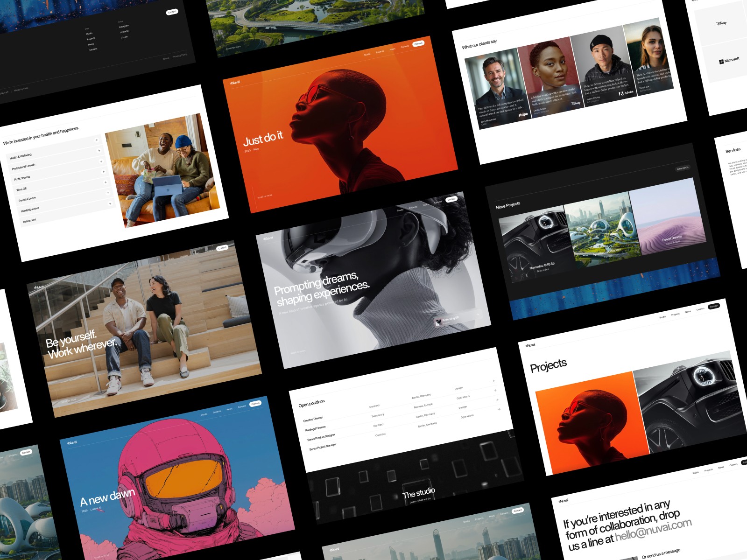Viewport: 747px width, 560px height.
Task: Click the Nuvai logo on the collaboration contact page
Action: tap(564, 501)
